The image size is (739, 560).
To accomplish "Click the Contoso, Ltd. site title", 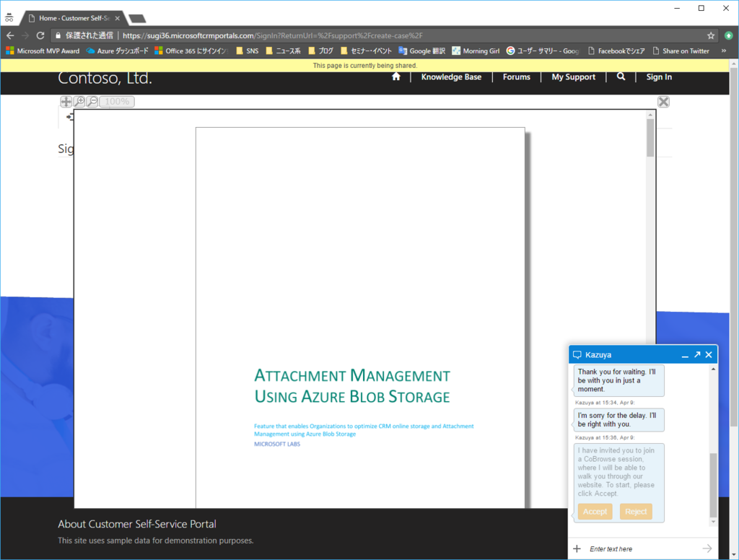I will 105,78.
